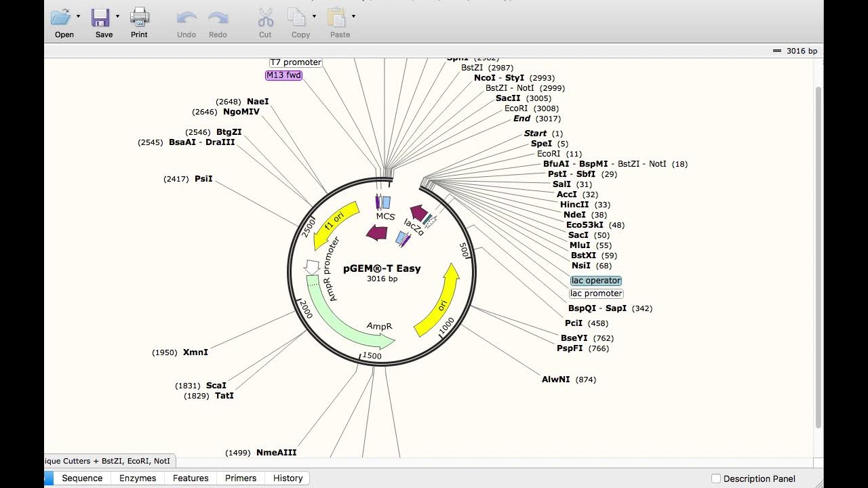The width and height of the screenshot is (868, 488).
Task: Select the PciI enzyme site
Action: point(574,323)
